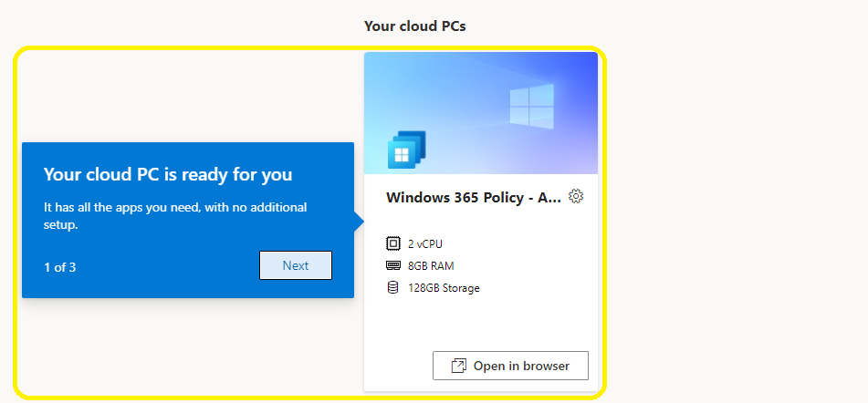
Task: Click the 1 of 3 step indicator
Action: pyautogui.click(x=60, y=267)
